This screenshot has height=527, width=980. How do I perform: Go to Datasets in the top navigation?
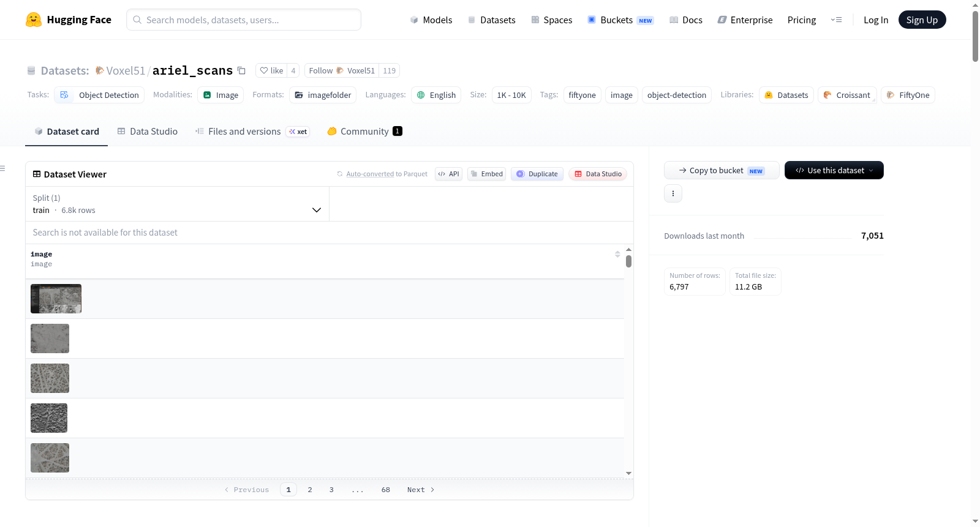(491, 20)
